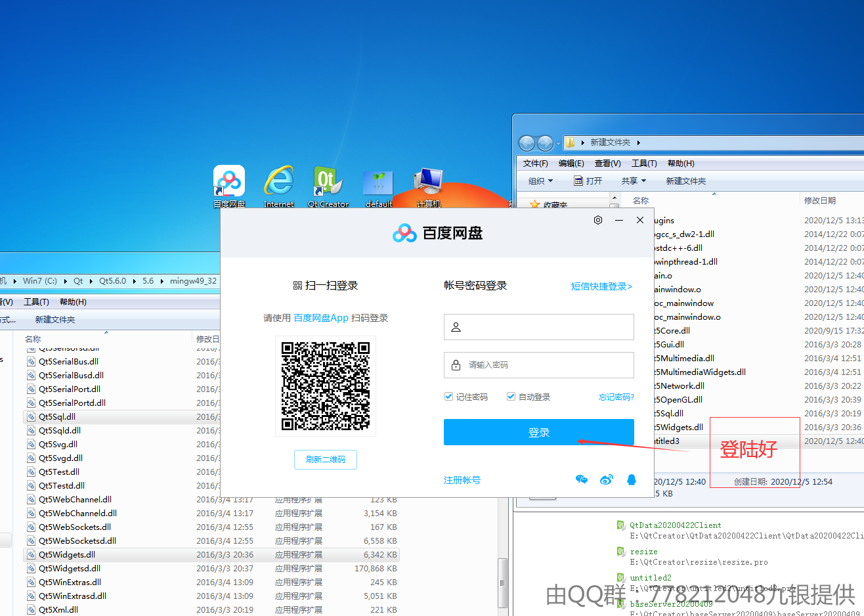This screenshot has width=864, height=616.
Task: Click 新建文件夹 button in right explorer toolbar
Action: [x=686, y=181]
